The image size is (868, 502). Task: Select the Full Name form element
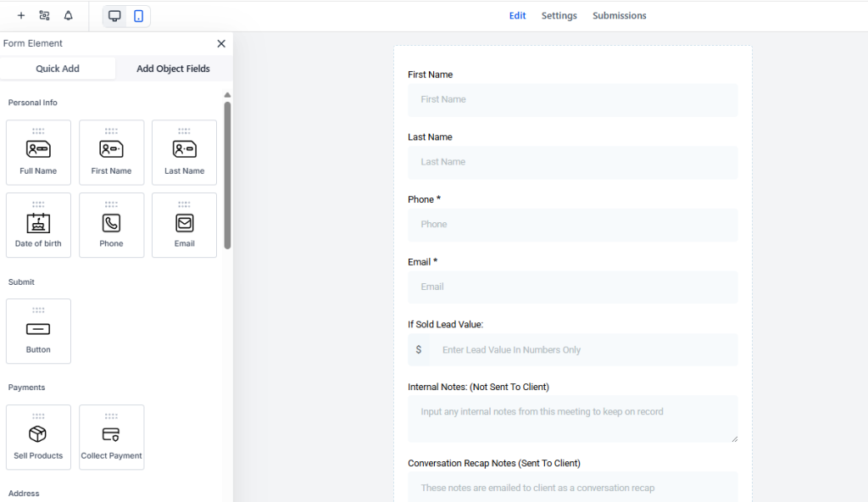pos(38,152)
